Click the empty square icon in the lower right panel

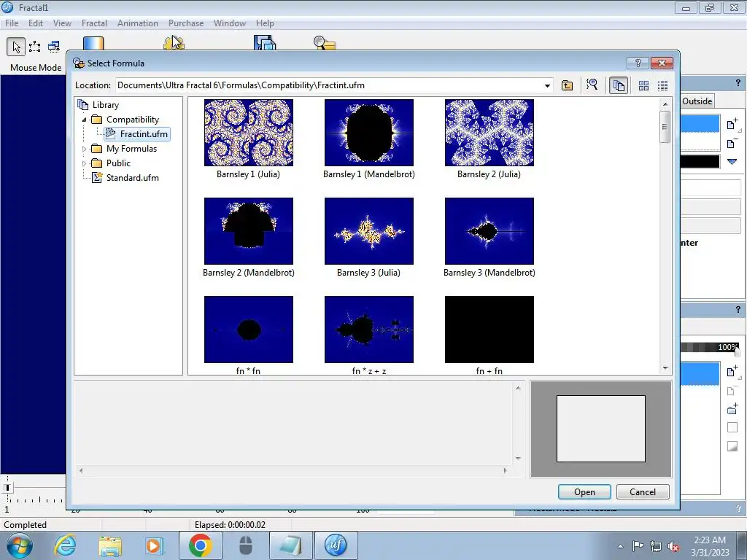click(x=732, y=427)
